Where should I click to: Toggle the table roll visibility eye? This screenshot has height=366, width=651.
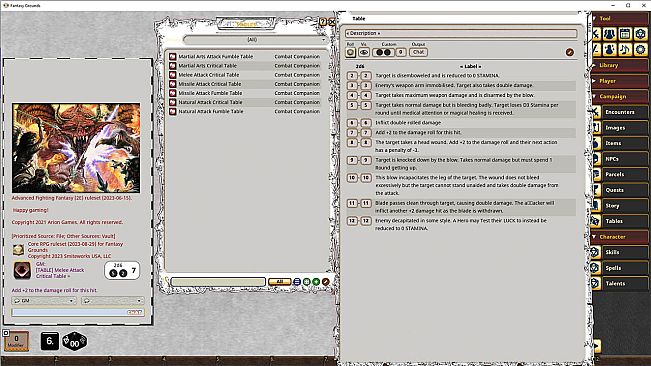(x=364, y=52)
